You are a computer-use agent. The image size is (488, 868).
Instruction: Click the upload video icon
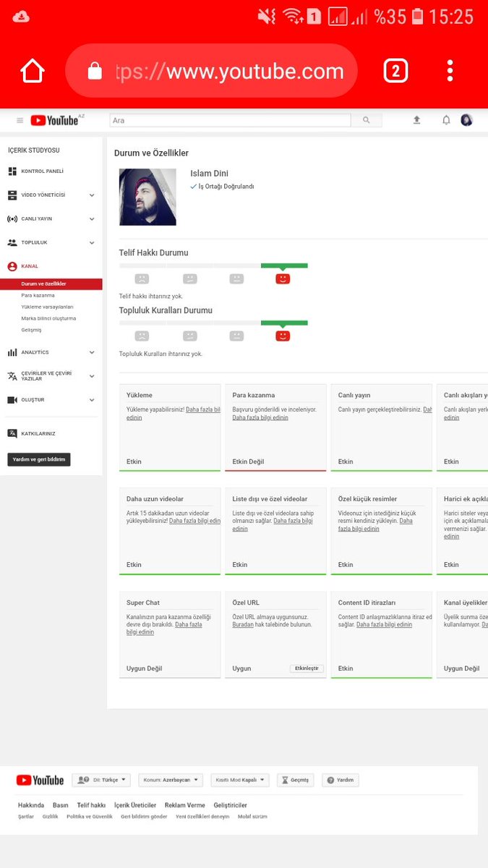pos(416,120)
